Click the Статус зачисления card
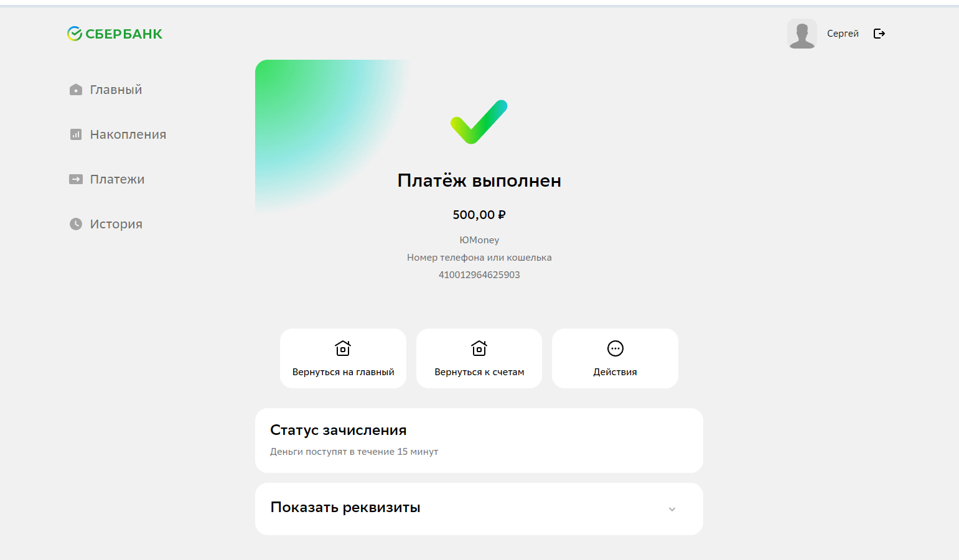Image resolution: width=959 pixels, height=560 pixels. pyautogui.click(x=479, y=441)
